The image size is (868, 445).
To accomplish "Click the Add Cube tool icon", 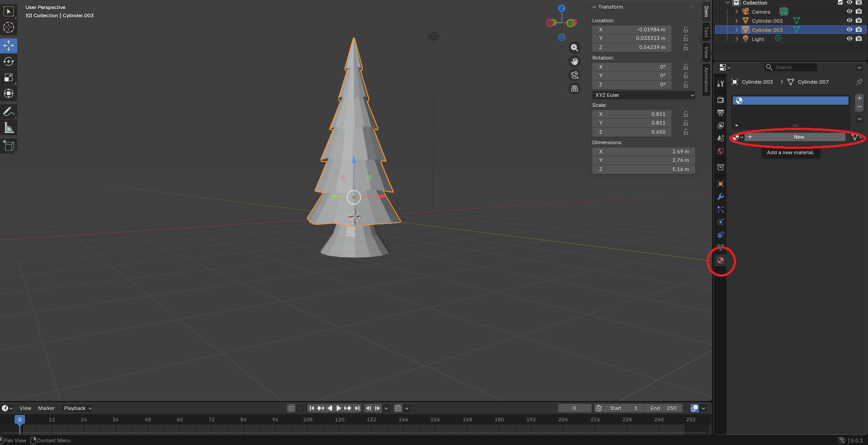I will coord(9,146).
